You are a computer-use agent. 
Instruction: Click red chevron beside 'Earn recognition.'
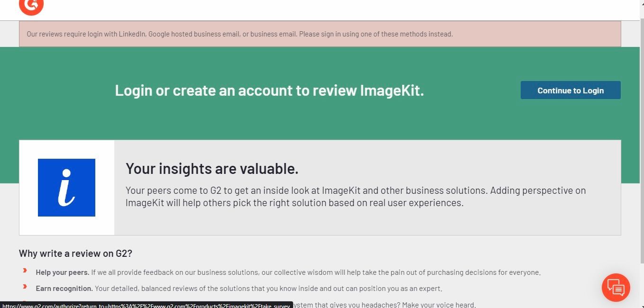click(x=25, y=287)
